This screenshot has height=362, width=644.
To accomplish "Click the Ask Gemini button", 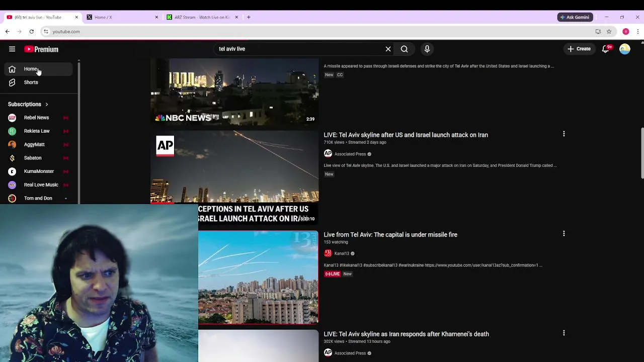I will 575,17.
